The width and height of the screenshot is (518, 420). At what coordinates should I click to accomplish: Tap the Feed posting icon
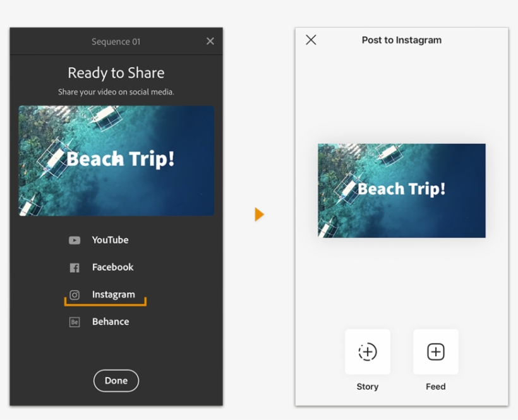click(x=435, y=352)
